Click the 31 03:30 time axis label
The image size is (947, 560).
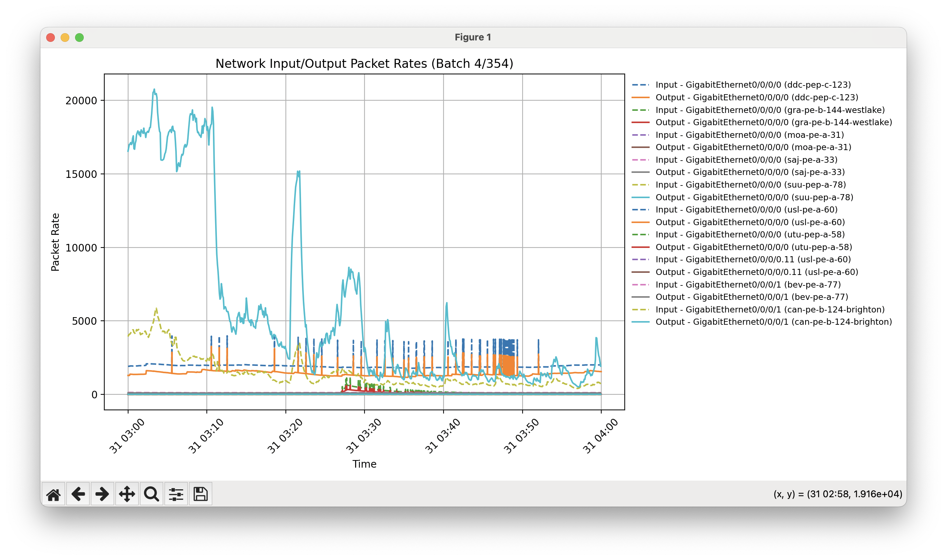[x=364, y=436]
